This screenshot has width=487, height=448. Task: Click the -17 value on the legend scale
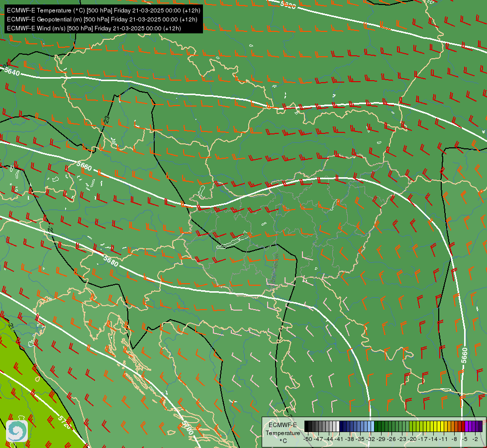423,439
